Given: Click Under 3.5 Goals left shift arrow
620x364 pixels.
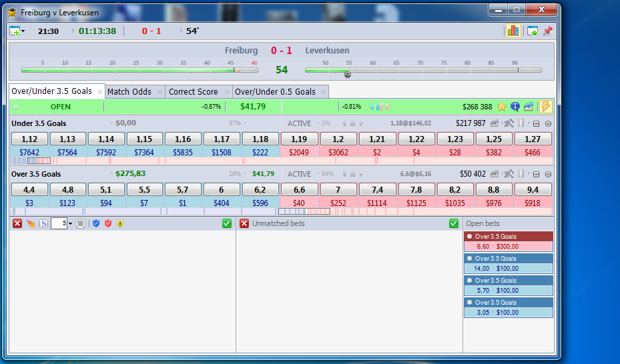Looking at the screenshot, I should (x=344, y=123).
